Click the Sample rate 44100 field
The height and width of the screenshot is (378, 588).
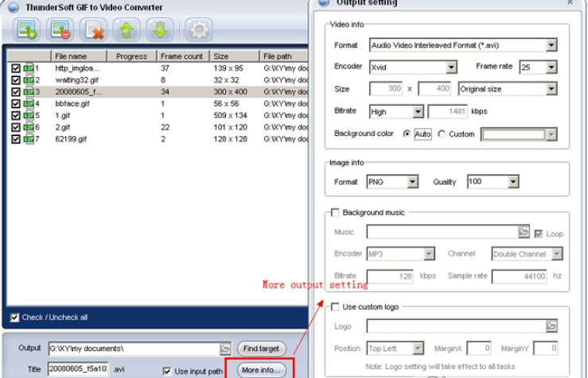click(x=519, y=276)
